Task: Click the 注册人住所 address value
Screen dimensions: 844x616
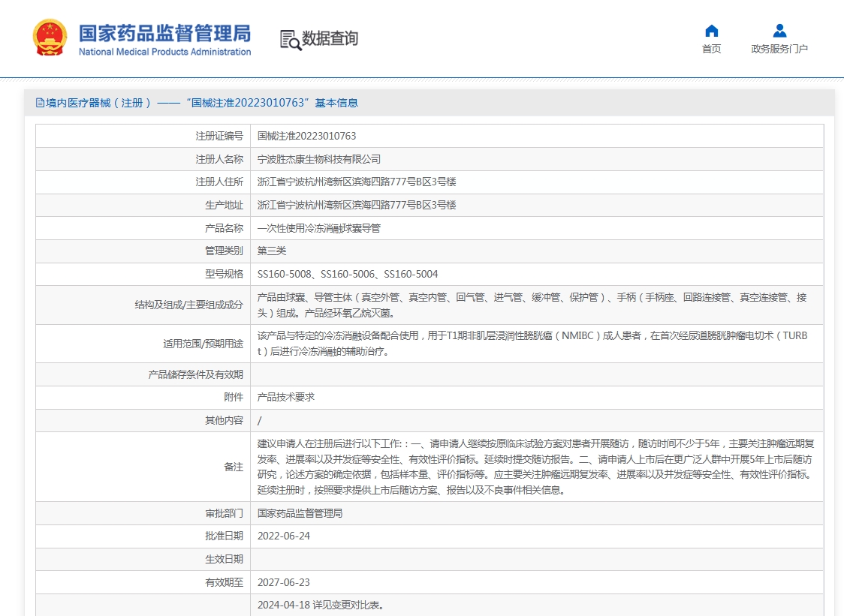Action: pos(357,182)
